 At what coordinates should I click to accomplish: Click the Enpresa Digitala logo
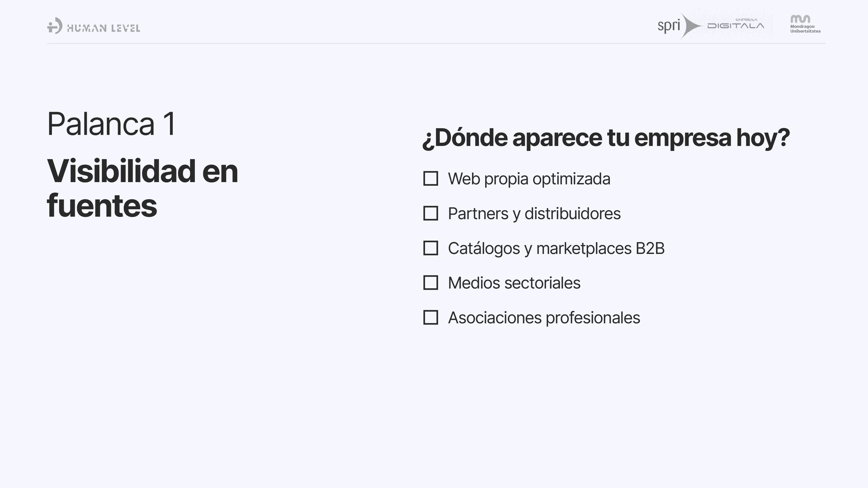[x=736, y=25]
